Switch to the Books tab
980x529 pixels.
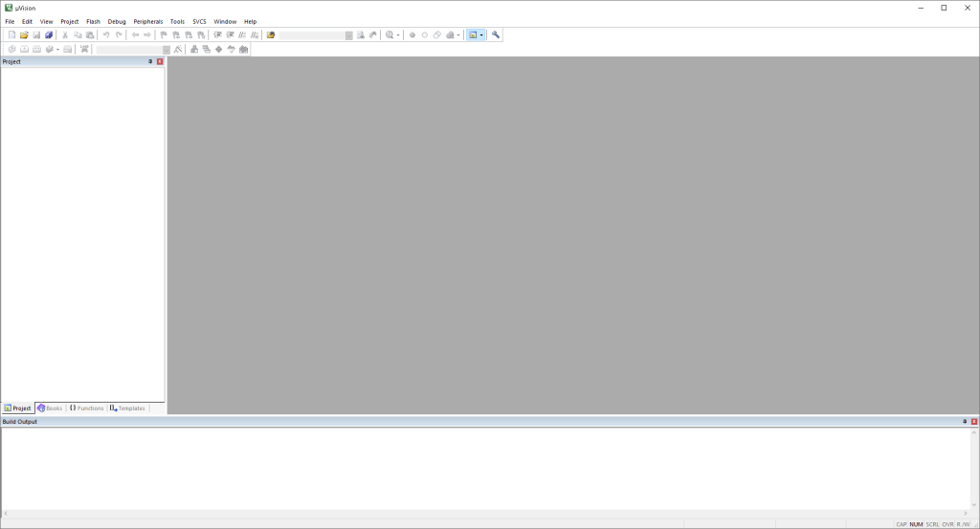click(50, 408)
